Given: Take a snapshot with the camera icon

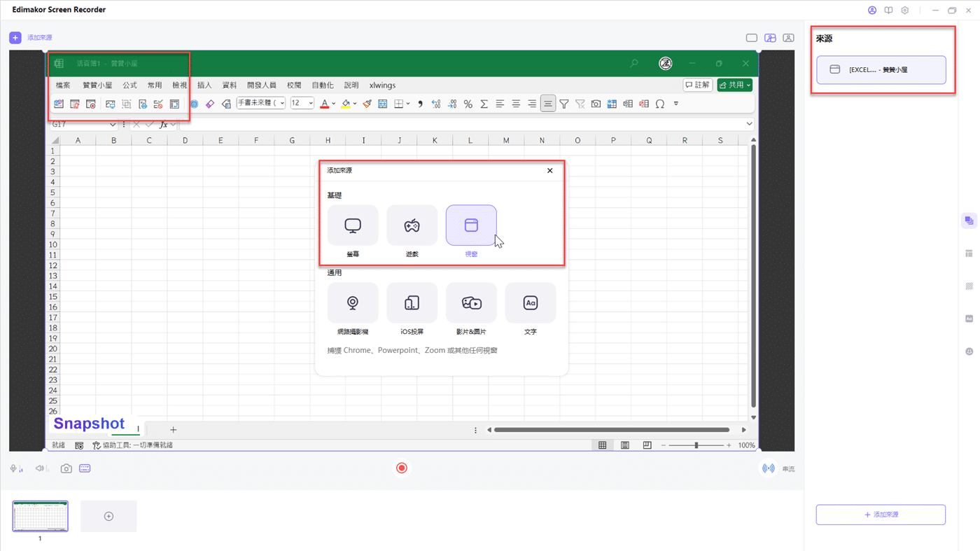Looking at the screenshot, I should click(66, 468).
